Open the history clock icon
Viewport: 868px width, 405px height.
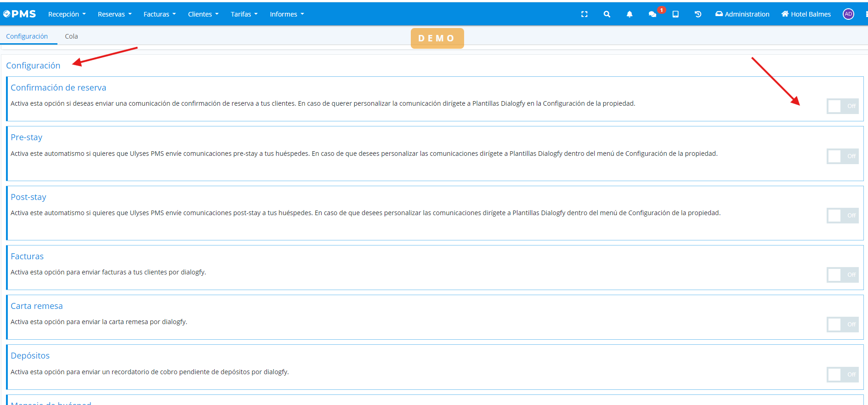pyautogui.click(x=698, y=14)
